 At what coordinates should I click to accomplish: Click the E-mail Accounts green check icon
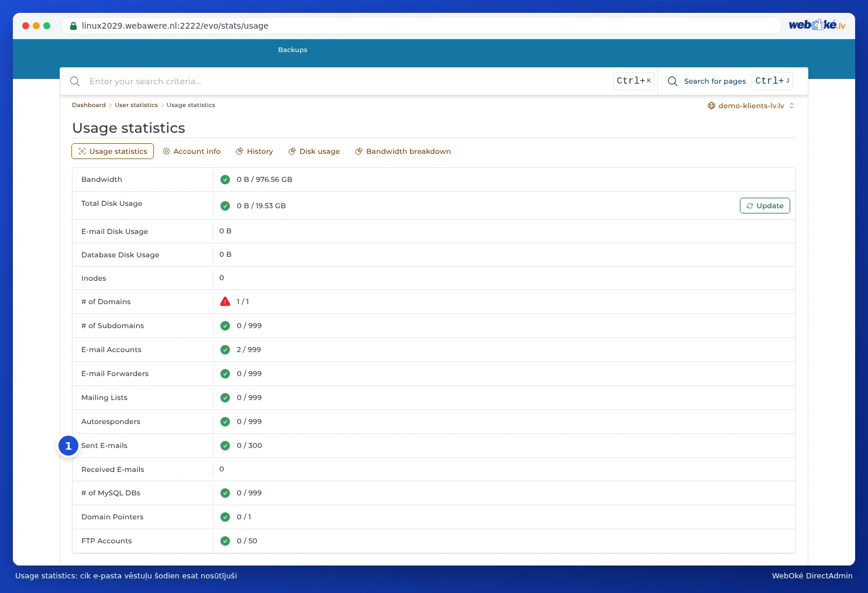click(225, 350)
